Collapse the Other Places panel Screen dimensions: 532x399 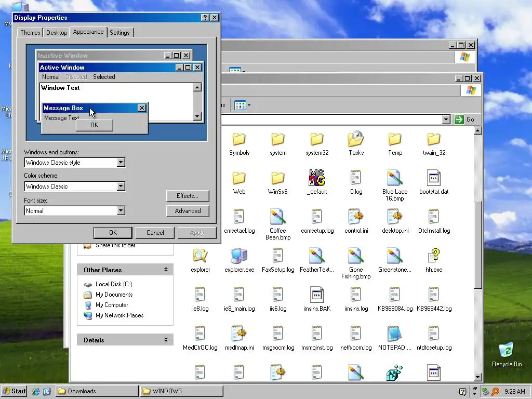click(166, 270)
